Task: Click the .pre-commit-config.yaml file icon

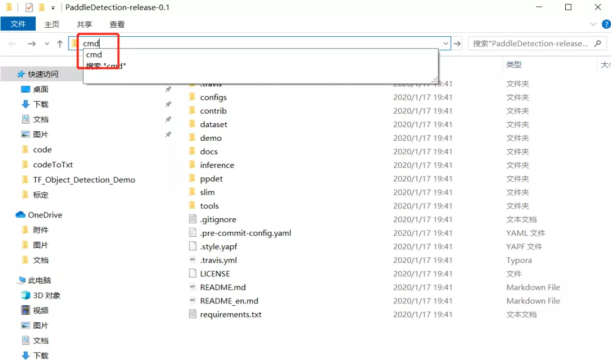Action: click(x=192, y=233)
